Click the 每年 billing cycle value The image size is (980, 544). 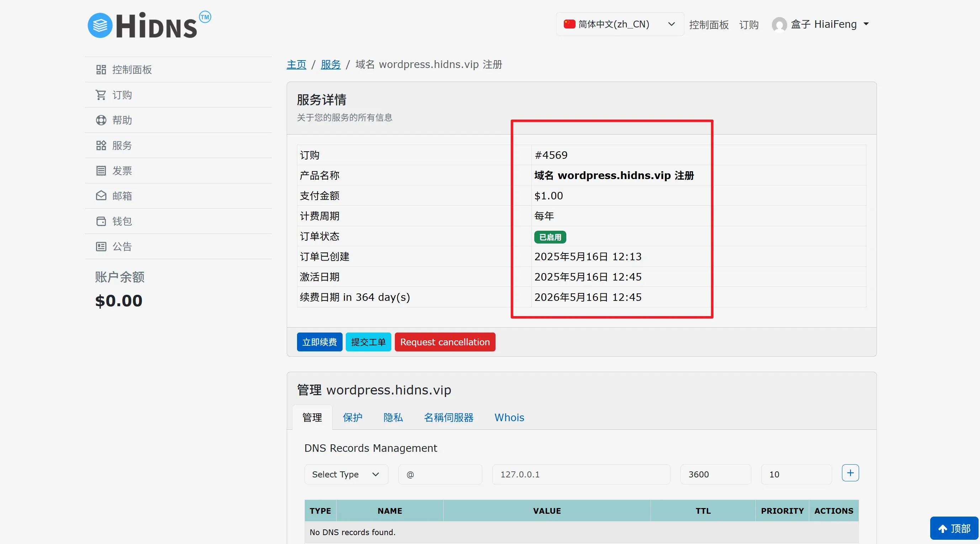coord(544,216)
